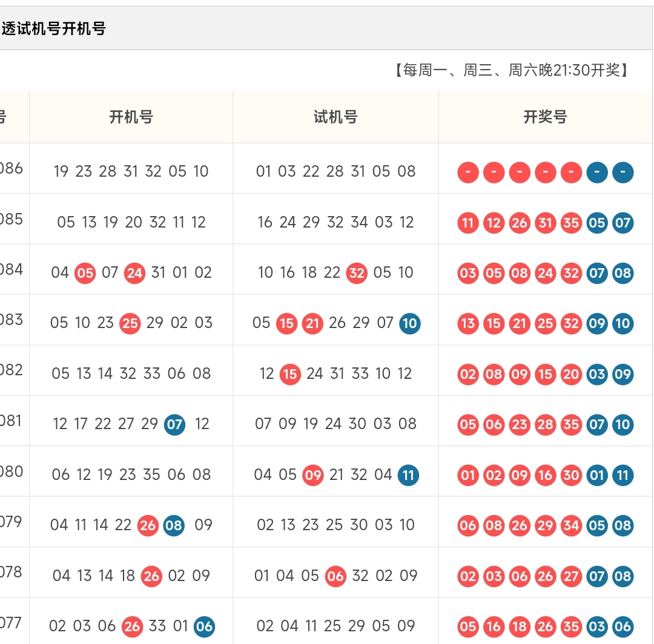Select the 开机号 column header
This screenshot has height=644, width=654.
(x=131, y=117)
